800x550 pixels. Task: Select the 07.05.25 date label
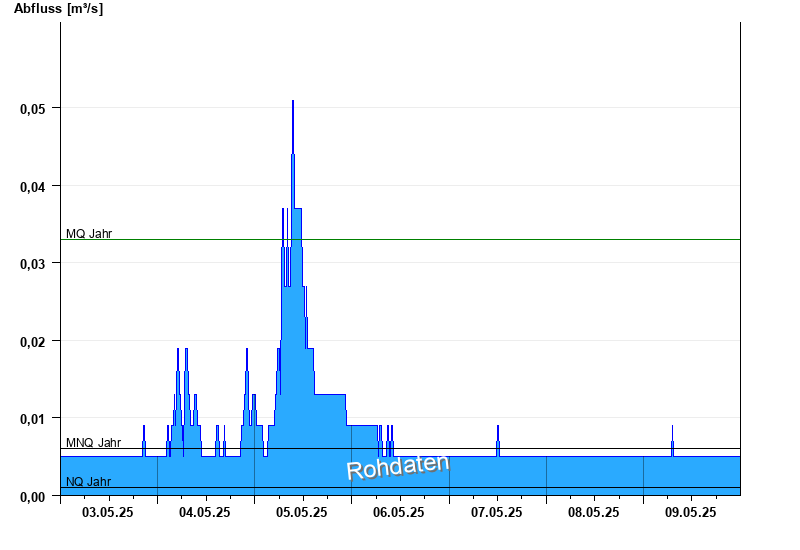click(496, 512)
